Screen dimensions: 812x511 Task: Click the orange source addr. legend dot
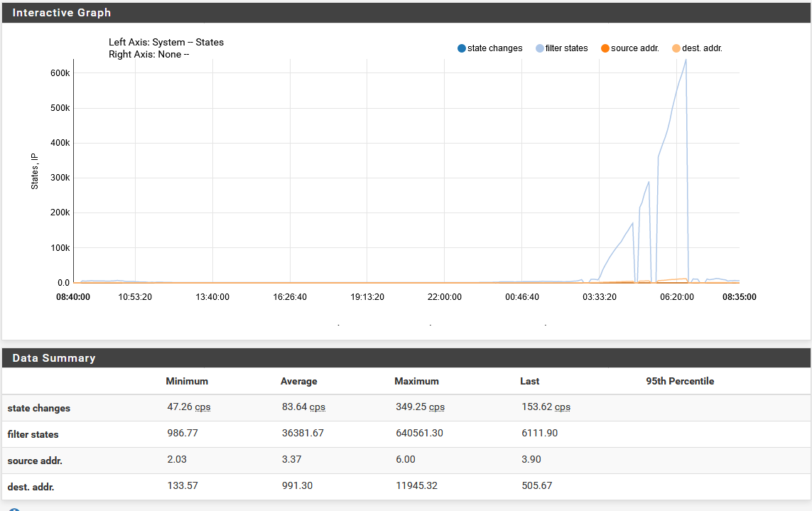[605, 48]
